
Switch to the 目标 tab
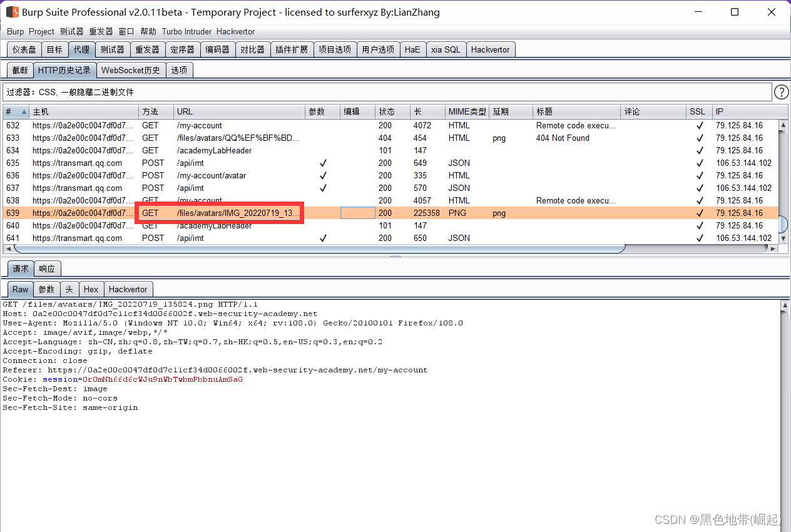click(x=54, y=49)
